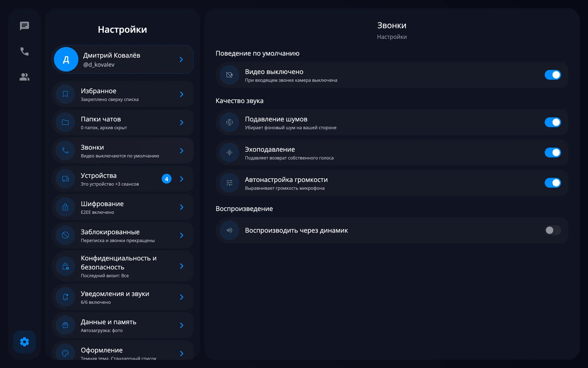Click the Настройки subtitle under Звонки
The image size is (588, 368).
(392, 37)
